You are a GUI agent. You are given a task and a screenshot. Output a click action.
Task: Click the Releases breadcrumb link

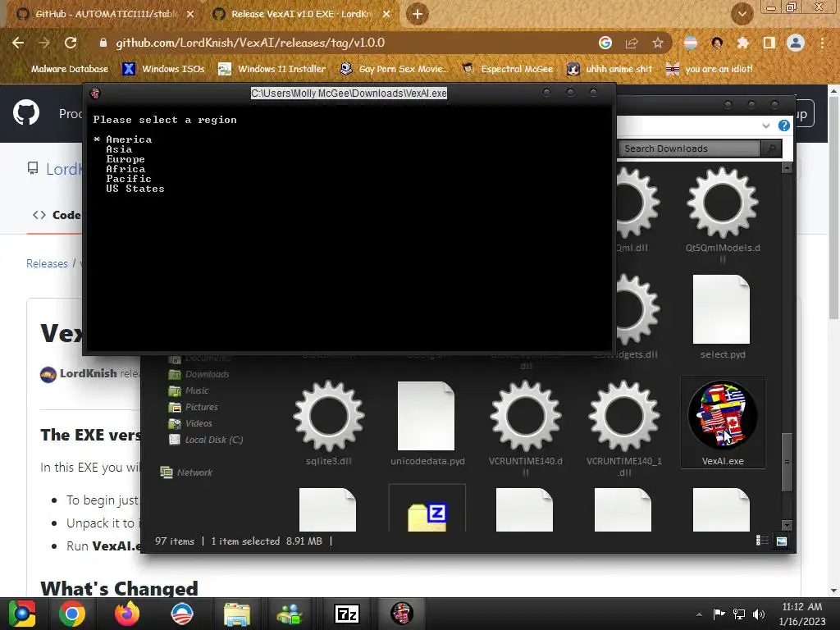[47, 263]
